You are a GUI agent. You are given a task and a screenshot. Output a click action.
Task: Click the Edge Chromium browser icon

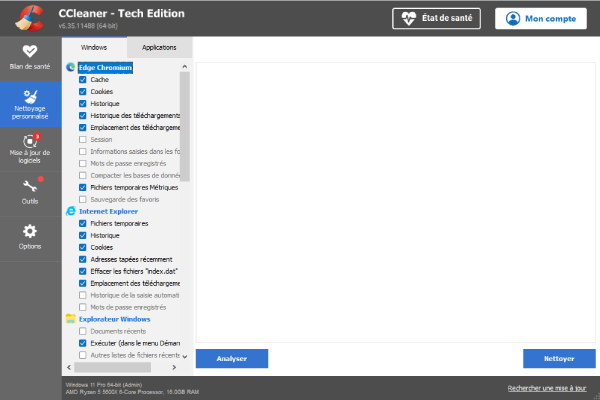point(70,67)
